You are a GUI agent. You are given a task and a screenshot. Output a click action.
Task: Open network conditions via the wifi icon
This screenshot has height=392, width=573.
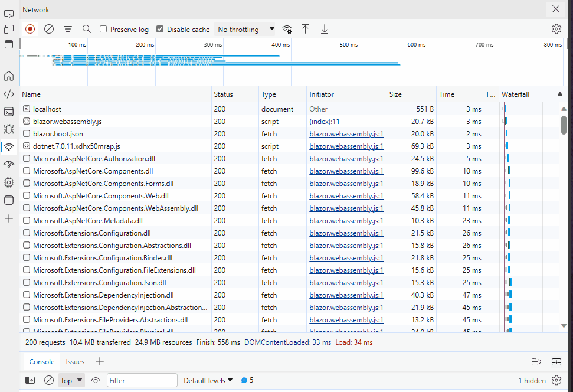(287, 28)
